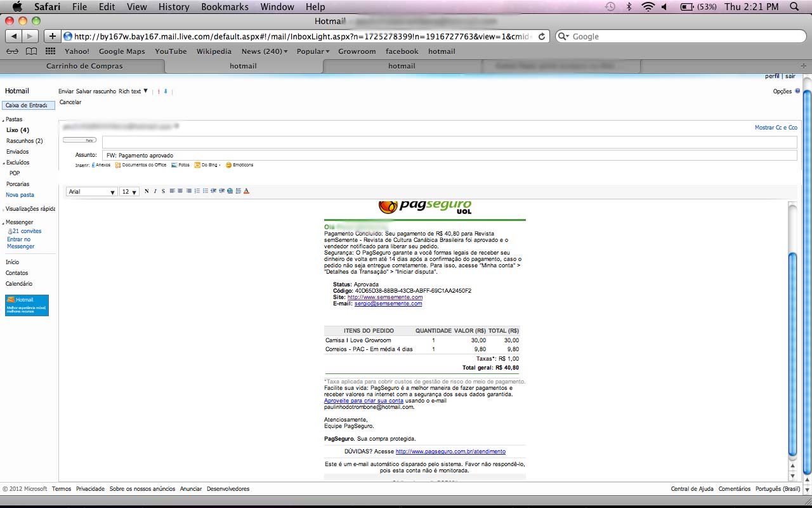Edit the Assunto subject field
The width and height of the screenshot is (812, 508).
450,155
